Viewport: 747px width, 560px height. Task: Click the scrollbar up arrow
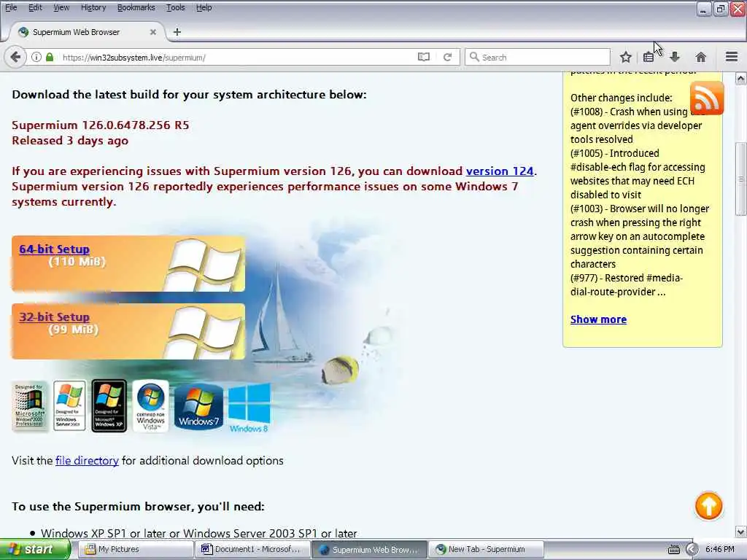(741, 79)
